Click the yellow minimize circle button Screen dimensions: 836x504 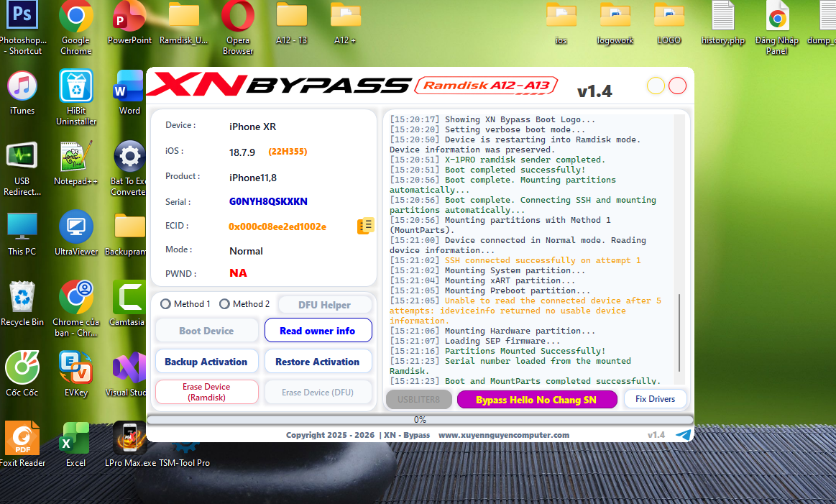coord(656,86)
